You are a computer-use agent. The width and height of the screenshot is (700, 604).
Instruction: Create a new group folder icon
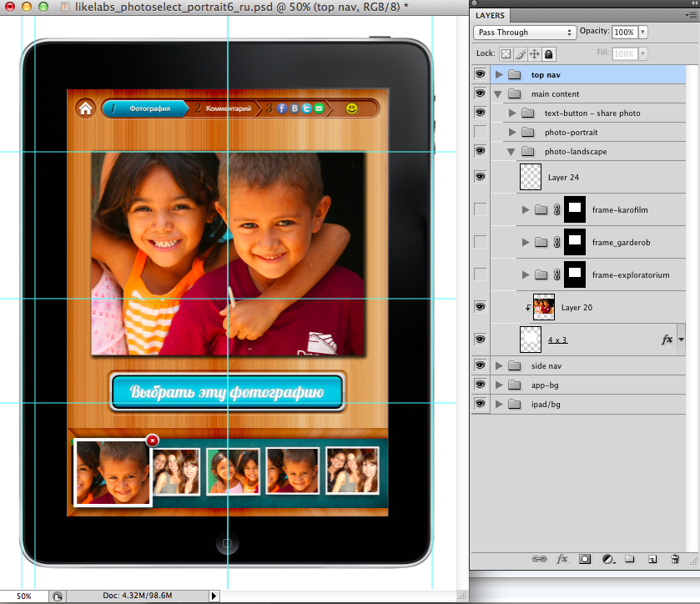tap(630, 560)
